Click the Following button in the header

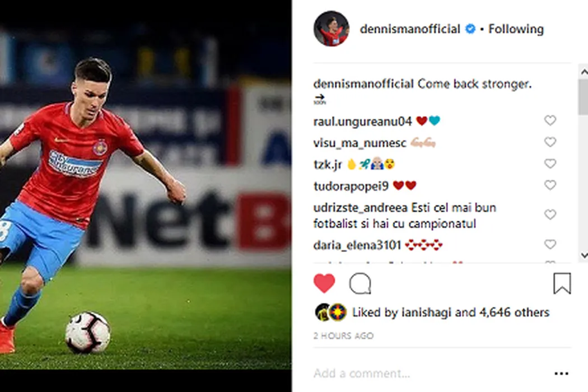[516, 29]
